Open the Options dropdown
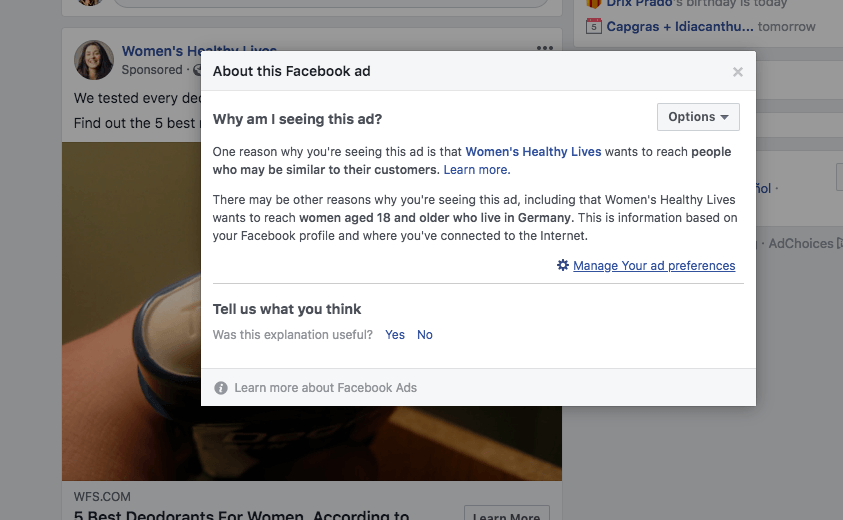 [698, 117]
